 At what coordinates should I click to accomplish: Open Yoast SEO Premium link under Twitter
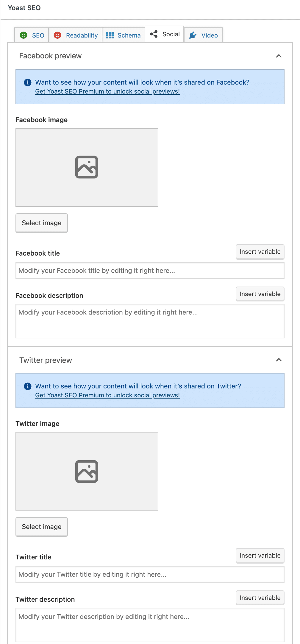coord(107,395)
